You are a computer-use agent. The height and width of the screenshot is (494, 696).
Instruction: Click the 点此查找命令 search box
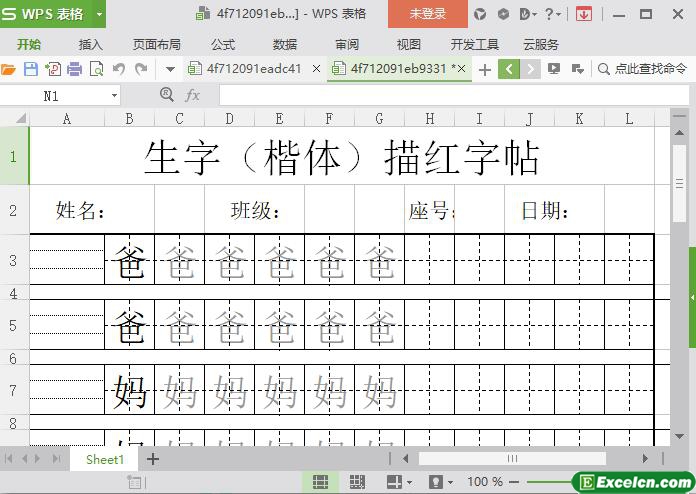pyautogui.click(x=643, y=69)
